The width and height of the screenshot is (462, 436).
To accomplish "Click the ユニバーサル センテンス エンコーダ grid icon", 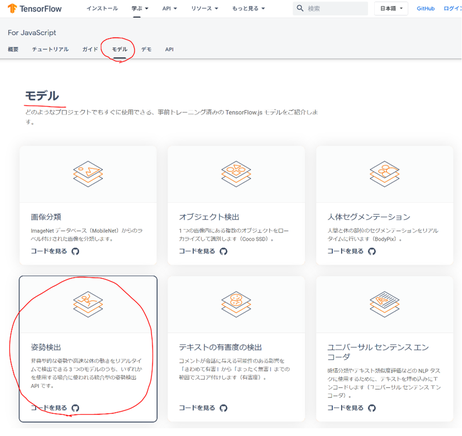I will tap(384, 304).
